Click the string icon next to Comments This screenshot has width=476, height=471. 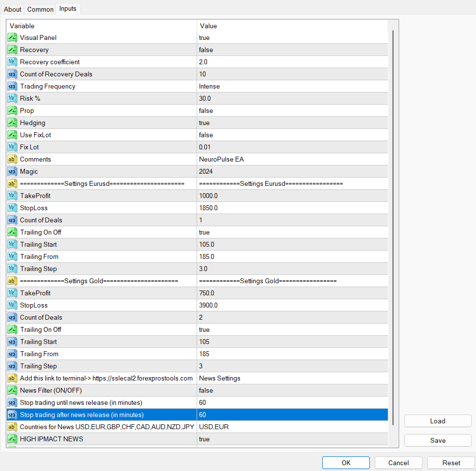[x=12, y=159]
